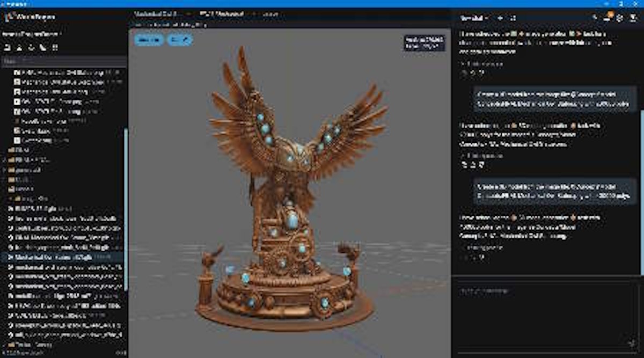Start a new chat with the plus icon
This screenshot has width=644, height=358.
point(500,18)
